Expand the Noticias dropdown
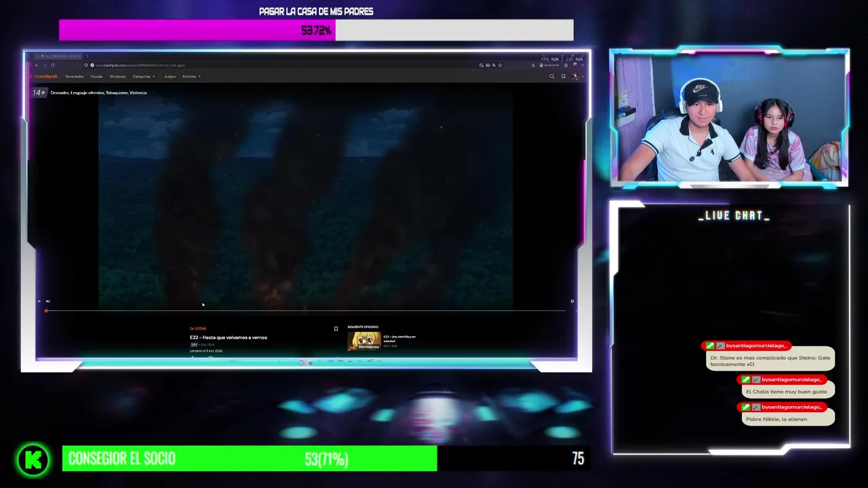 click(191, 77)
